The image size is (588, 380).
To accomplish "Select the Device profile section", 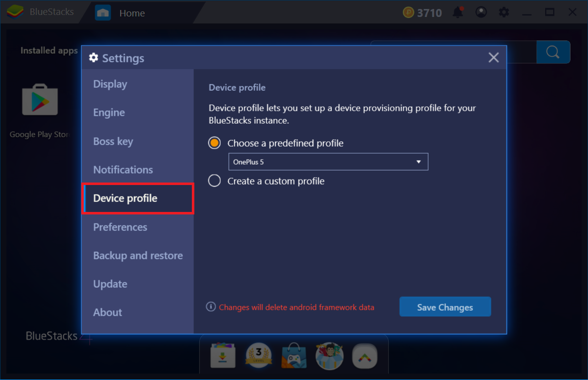I will (138, 198).
